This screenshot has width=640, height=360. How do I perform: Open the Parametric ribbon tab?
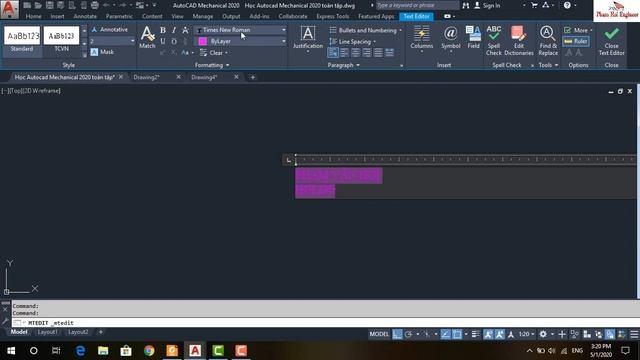coord(119,16)
